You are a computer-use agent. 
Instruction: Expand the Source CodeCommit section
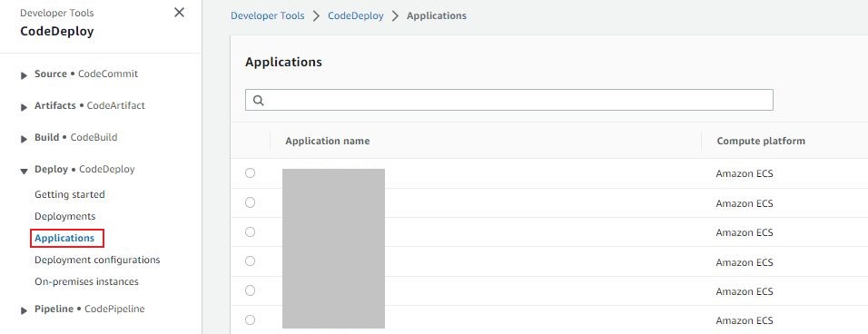(x=24, y=75)
